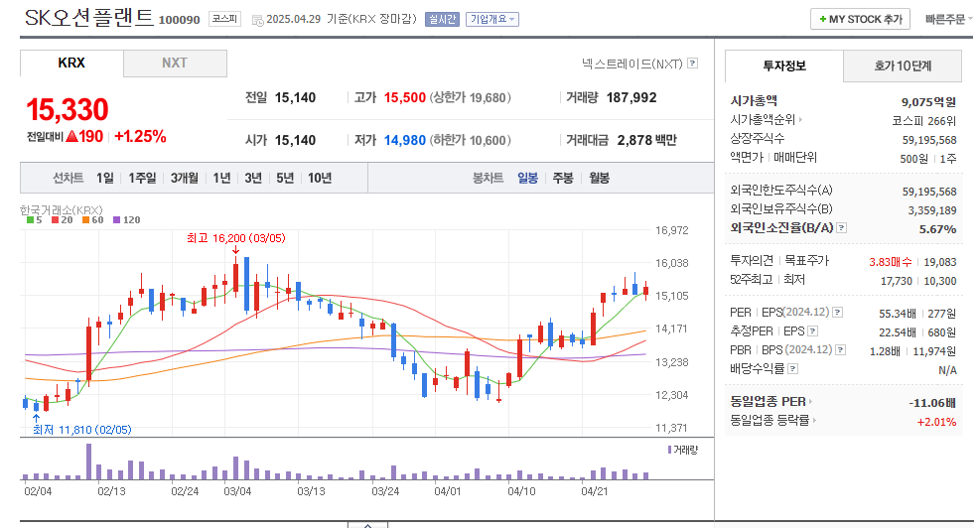Expand 동일업종 등락률 arrow link

click(x=773, y=421)
